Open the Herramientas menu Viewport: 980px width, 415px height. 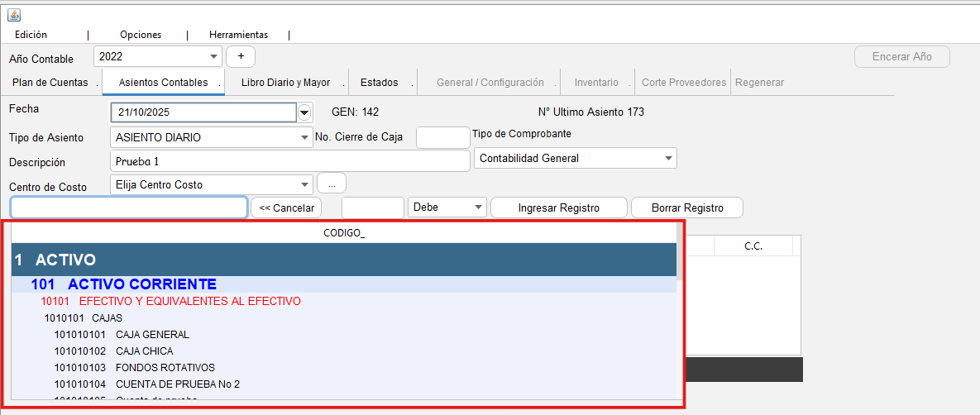[238, 35]
